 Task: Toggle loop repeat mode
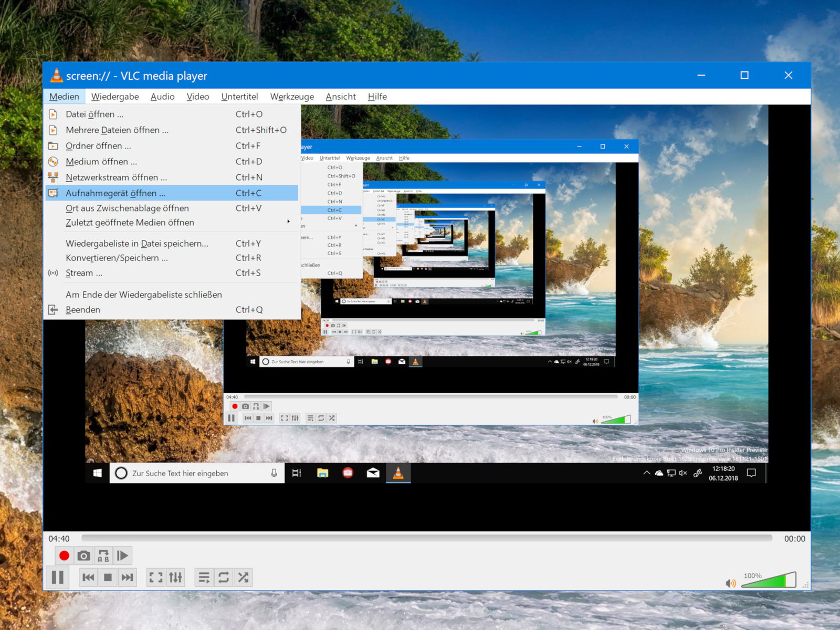(223, 577)
